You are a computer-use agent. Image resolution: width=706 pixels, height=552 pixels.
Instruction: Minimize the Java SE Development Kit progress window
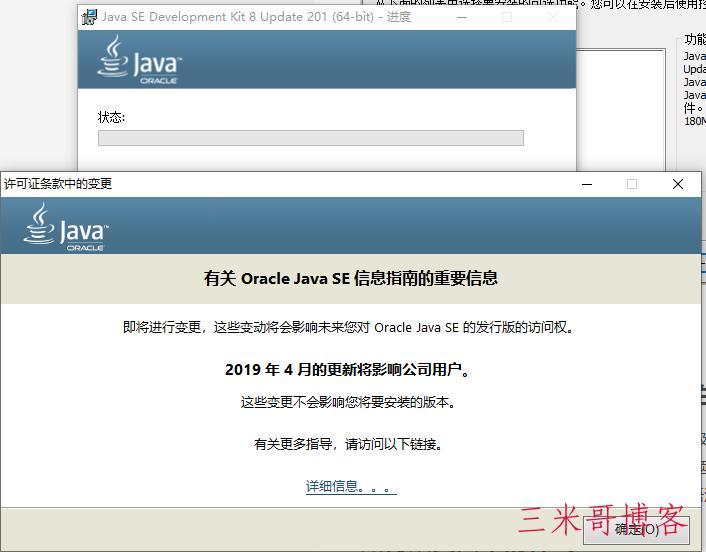(462, 17)
